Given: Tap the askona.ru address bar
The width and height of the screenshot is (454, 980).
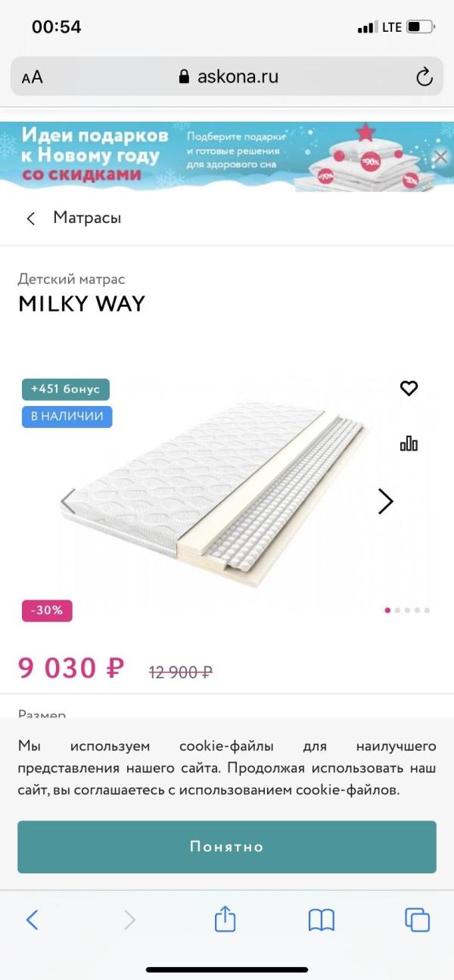Looking at the screenshot, I should coord(227,76).
